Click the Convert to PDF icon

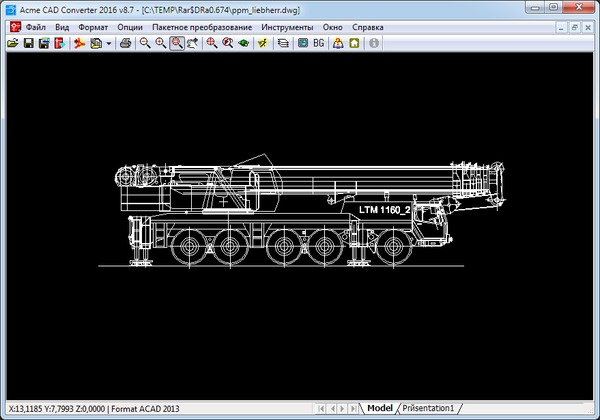tap(79, 43)
